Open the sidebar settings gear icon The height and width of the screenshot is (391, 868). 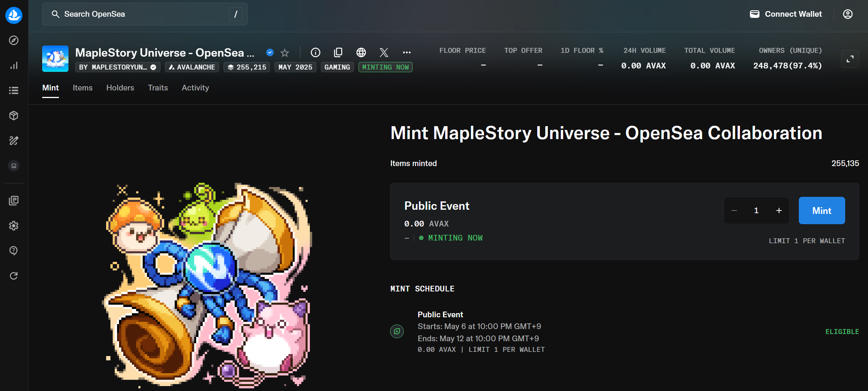click(x=14, y=226)
